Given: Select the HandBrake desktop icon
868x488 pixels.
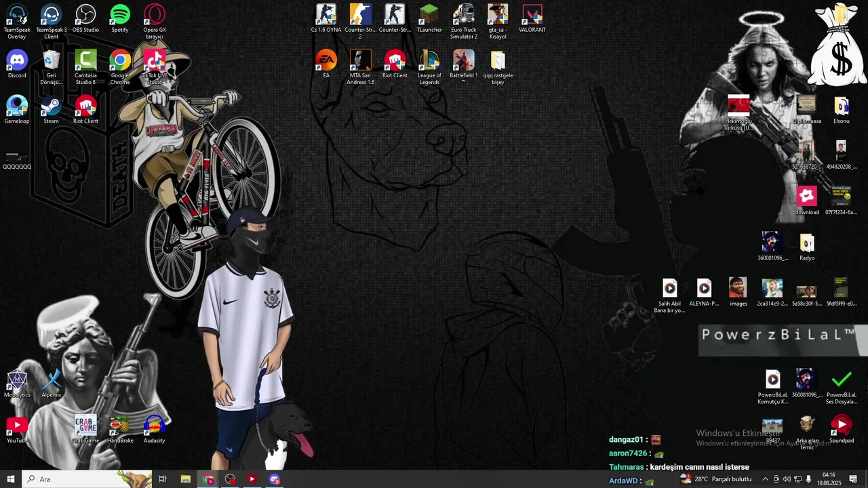Looking at the screenshot, I should [x=120, y=430].
